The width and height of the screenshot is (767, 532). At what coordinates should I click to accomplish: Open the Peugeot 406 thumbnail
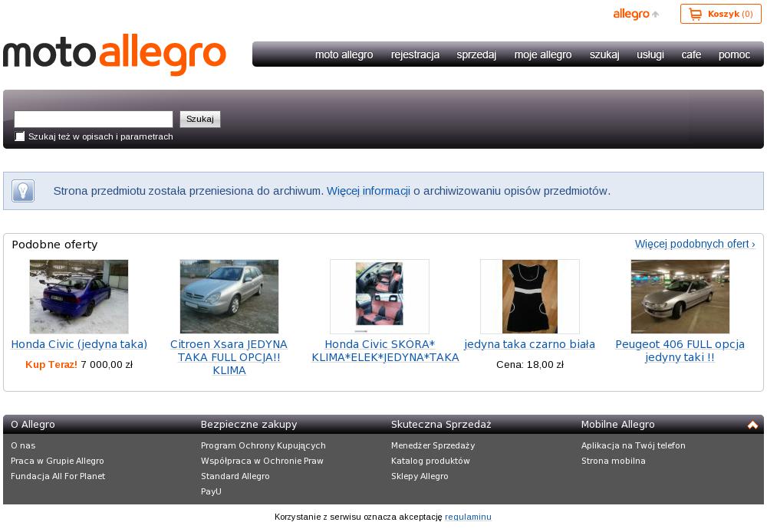[680, 297]
